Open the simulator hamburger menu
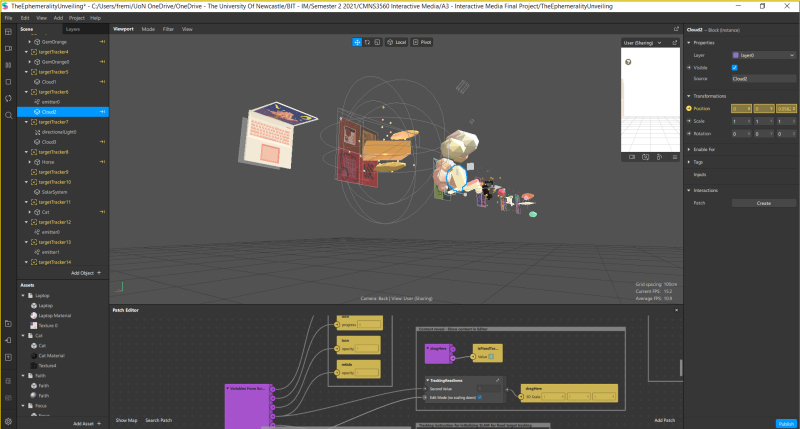Image resolution: width=800 pixels, height=429 pixels. point(674,157)
